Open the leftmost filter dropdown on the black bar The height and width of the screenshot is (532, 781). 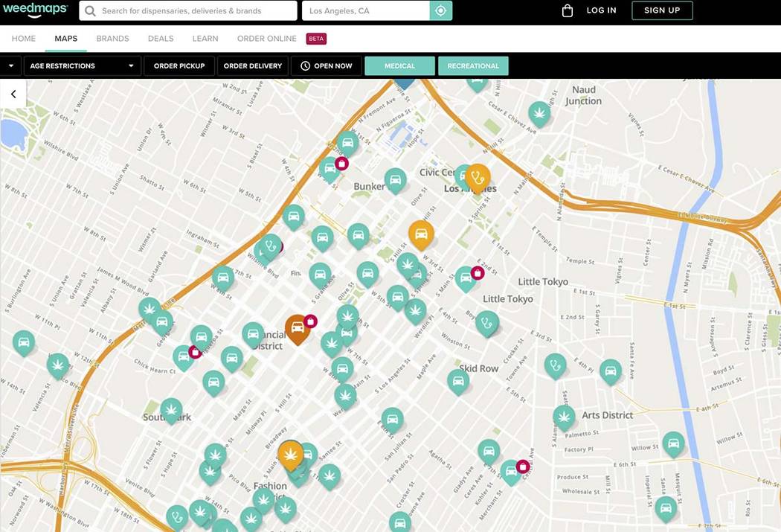(x=10, y=65)
